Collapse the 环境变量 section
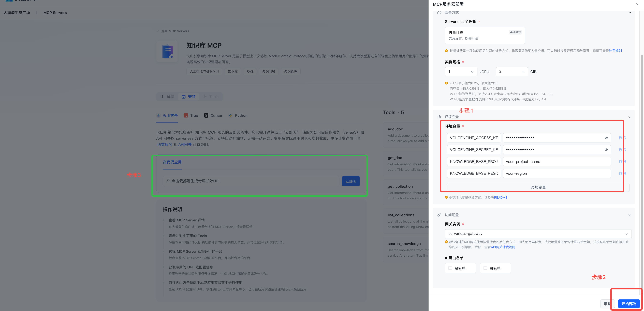The height and width of the screenshot is (311, 644). [x=630, y=117]
